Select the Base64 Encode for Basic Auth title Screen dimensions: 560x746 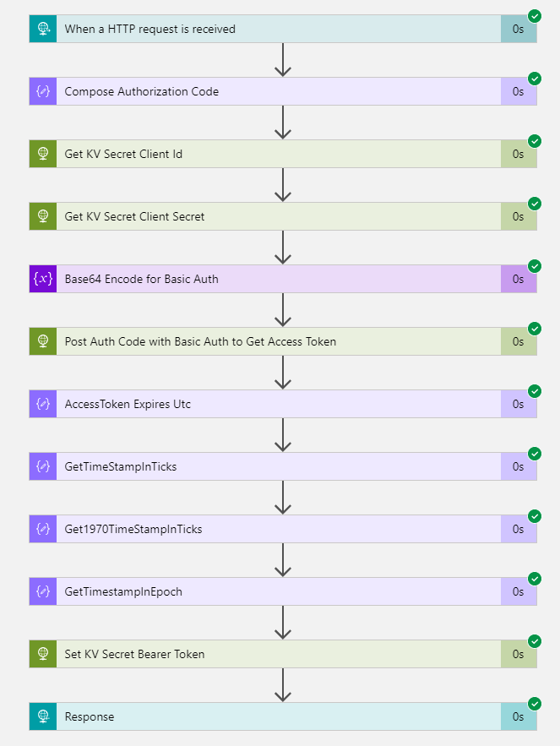141,280
